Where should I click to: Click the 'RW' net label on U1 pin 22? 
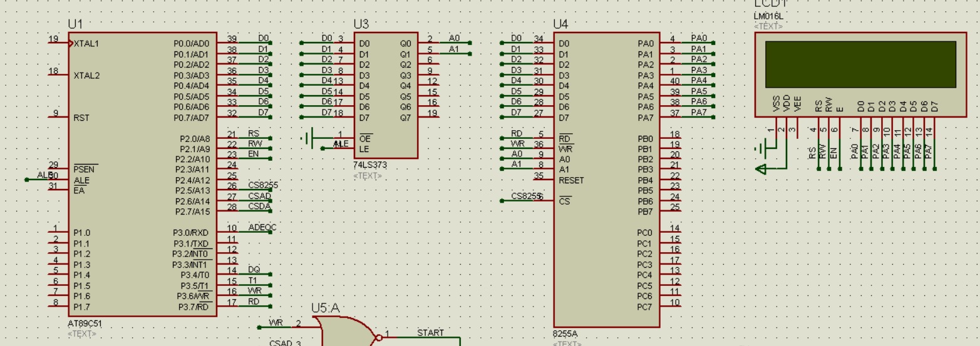pos(254,144)
